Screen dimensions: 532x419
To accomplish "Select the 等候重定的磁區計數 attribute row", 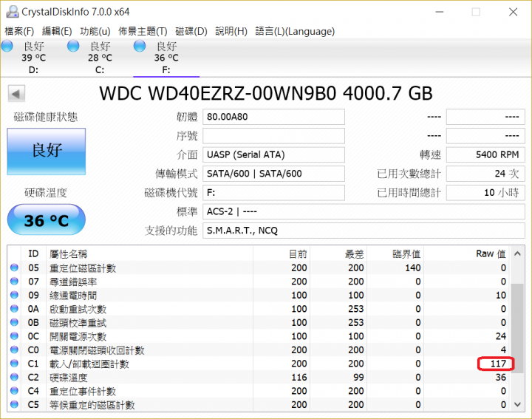I will click(x=259, y=404).
